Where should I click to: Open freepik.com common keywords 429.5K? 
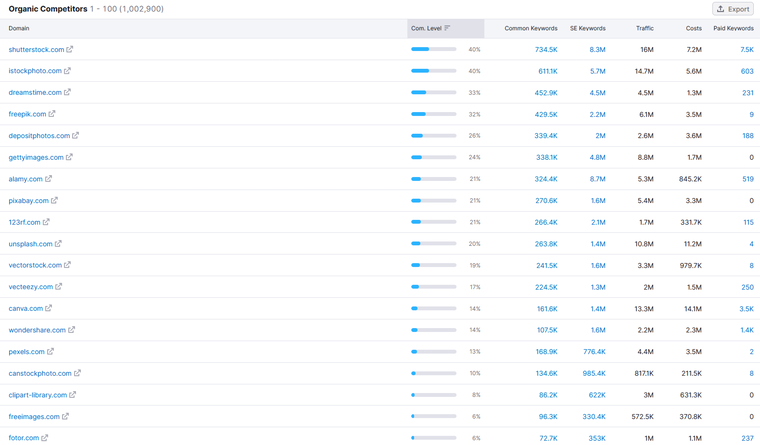(x=546, y=114)
